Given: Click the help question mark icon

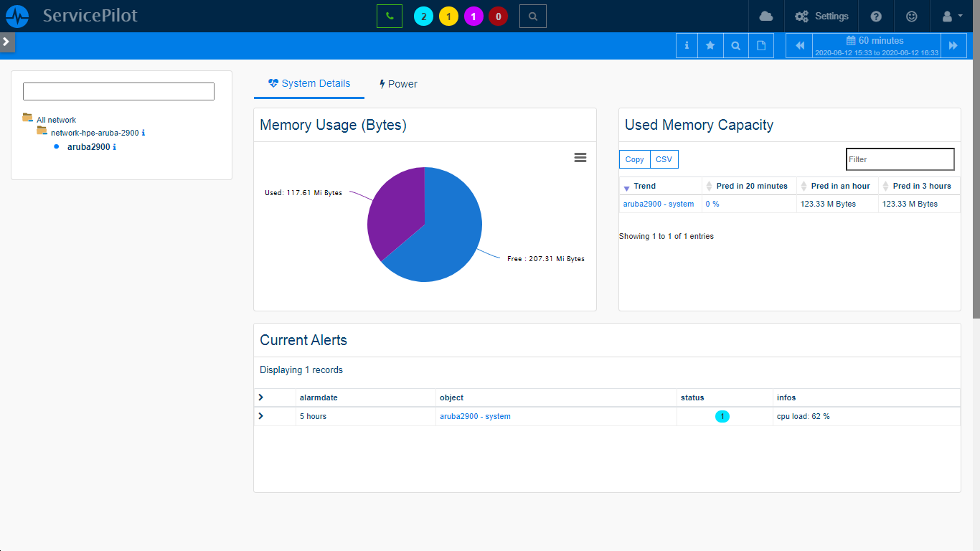Looking at the screenshot, I should 876,17.
